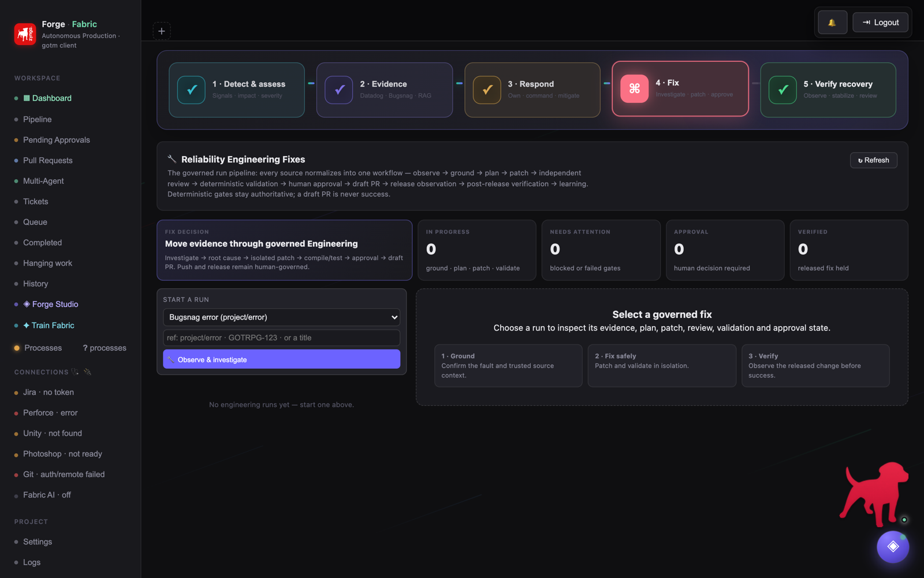Click the Refresh button
Viewport: 924px width, 578px height.
click(873, 160)
